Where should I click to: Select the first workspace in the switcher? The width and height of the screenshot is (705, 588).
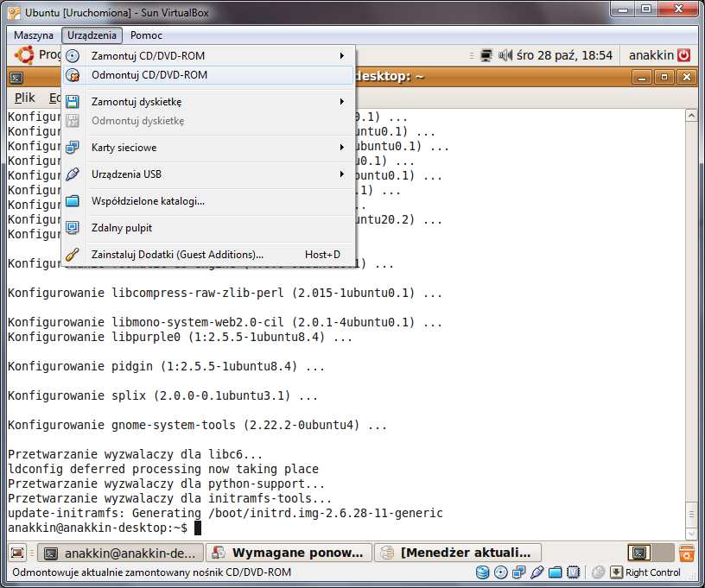(x=639, y=553)
